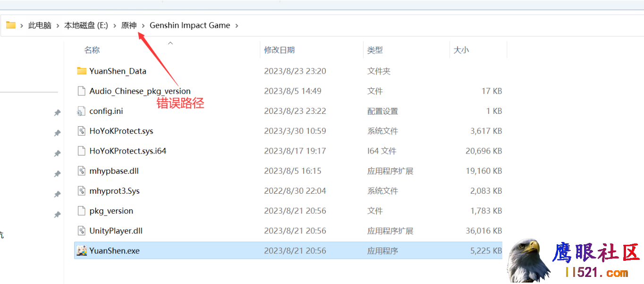Click the config.ini file icon

click(82, 111)
